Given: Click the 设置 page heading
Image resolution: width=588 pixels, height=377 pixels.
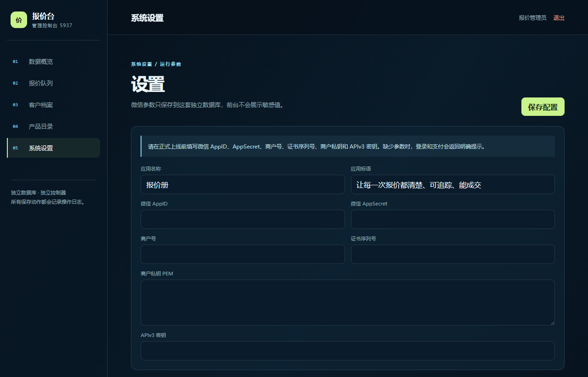Looking at the screenshot, I should click(148, 85).
